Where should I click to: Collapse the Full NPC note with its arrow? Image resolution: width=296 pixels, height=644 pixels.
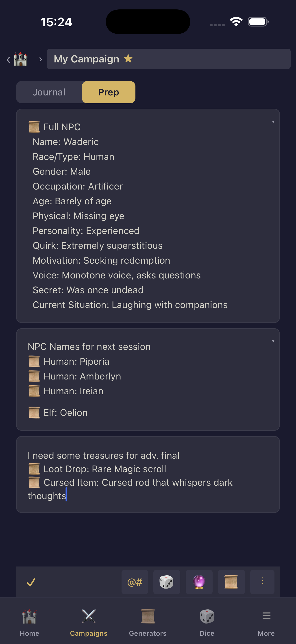273,122
